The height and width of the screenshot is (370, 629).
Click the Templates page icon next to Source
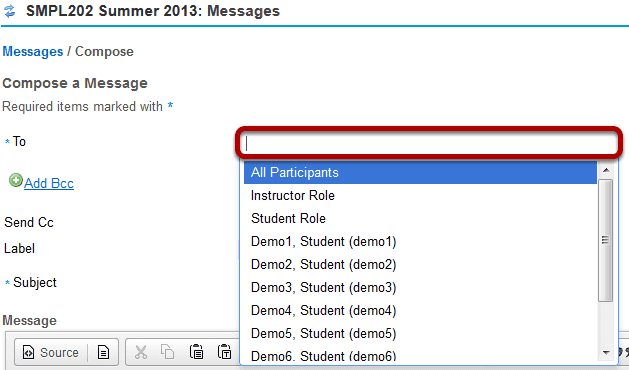pyautogui.click(x=103, y=352)
